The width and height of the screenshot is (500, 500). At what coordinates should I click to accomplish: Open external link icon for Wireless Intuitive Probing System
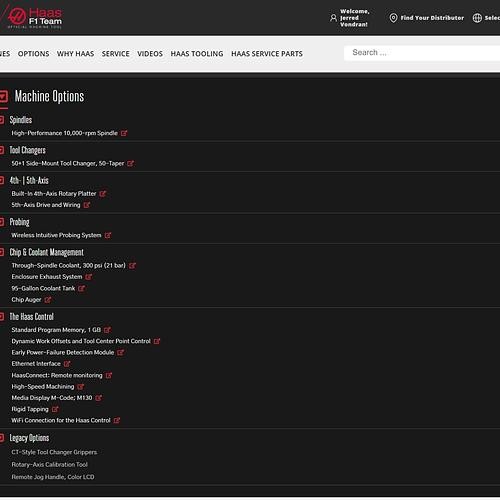pyautogui.click(x=108, y=235)
